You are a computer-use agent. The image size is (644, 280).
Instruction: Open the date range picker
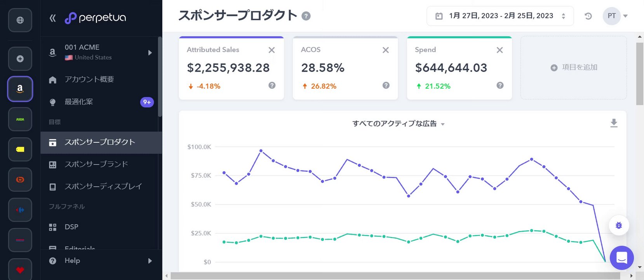pyautogui.click(x=500, y=16)
